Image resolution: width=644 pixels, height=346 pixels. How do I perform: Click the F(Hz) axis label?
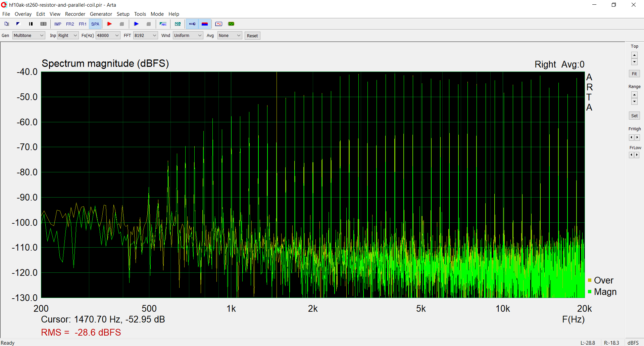click(573, 319)
